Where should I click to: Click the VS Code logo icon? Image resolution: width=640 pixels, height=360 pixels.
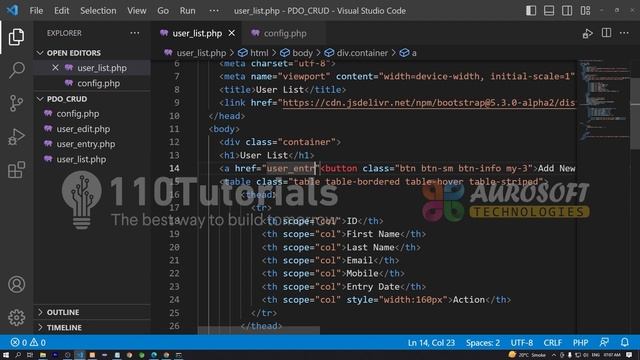(x=12, y=10)
